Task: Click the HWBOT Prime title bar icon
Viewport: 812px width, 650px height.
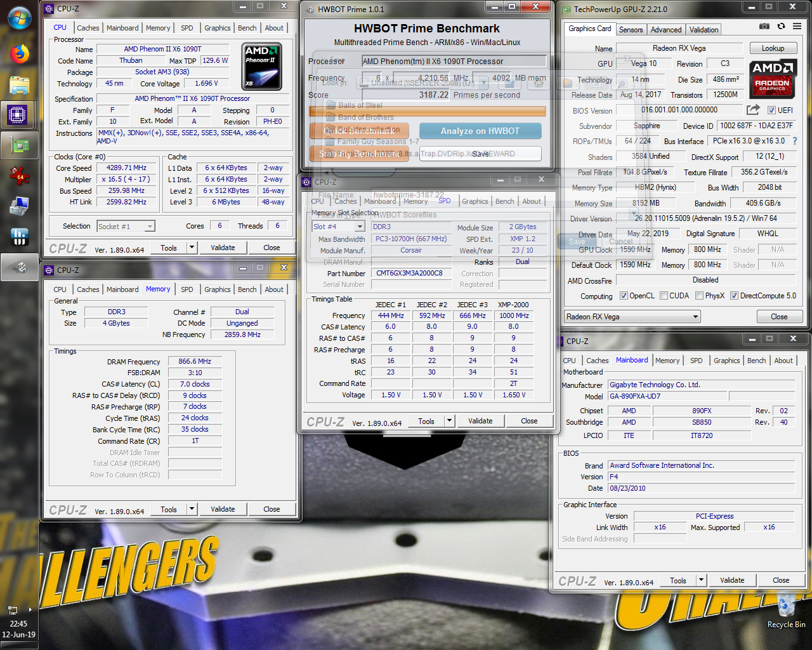Action: tap(310, 9)
